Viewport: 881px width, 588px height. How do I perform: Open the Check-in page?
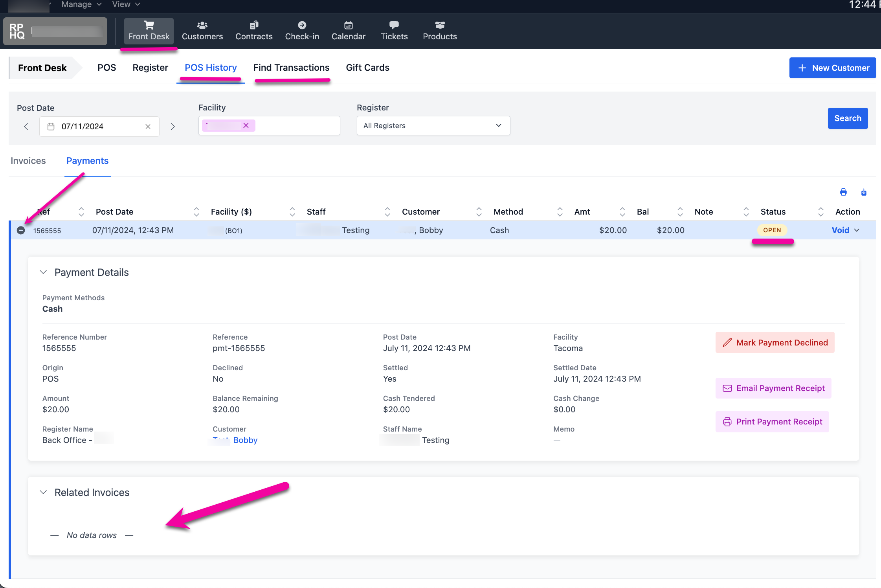302,31
